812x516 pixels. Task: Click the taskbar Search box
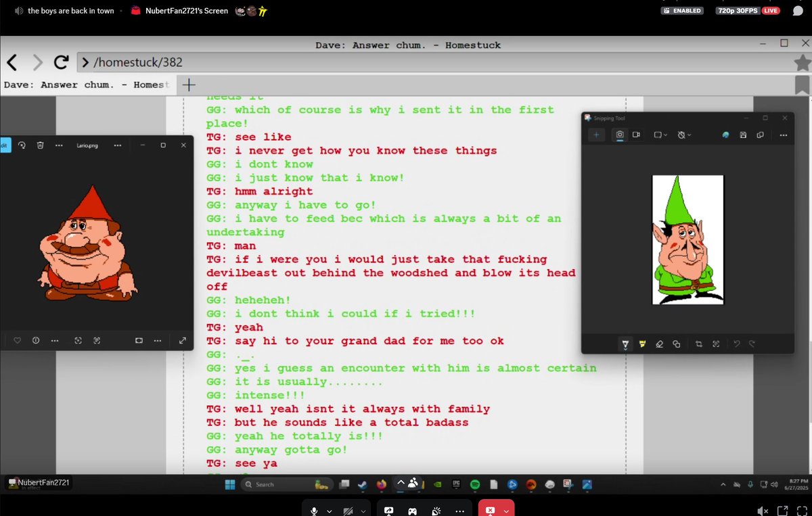click(x=287, y=484)
